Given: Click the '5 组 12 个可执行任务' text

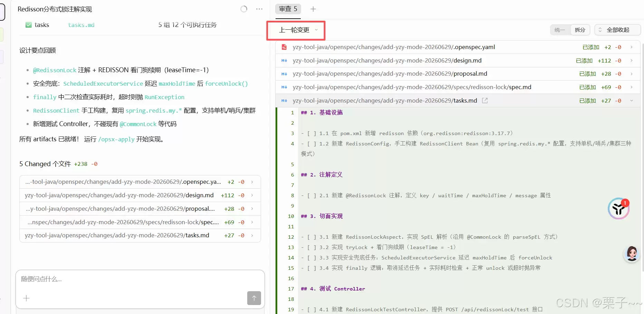Looking at the screenshot, I should click(188, 25).
